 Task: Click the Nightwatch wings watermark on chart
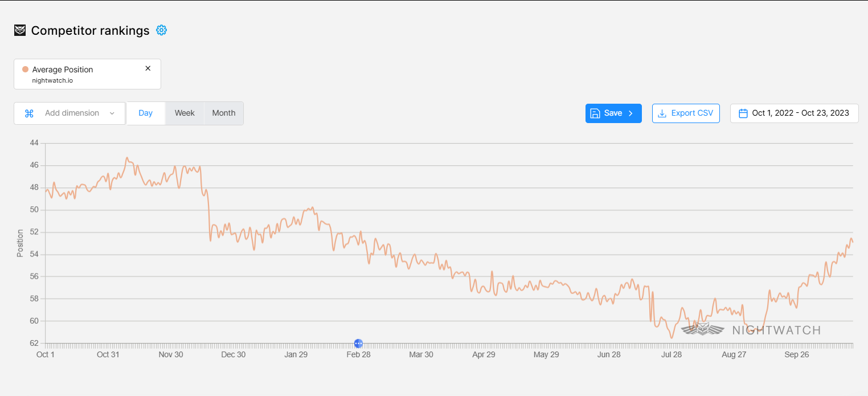702,329
